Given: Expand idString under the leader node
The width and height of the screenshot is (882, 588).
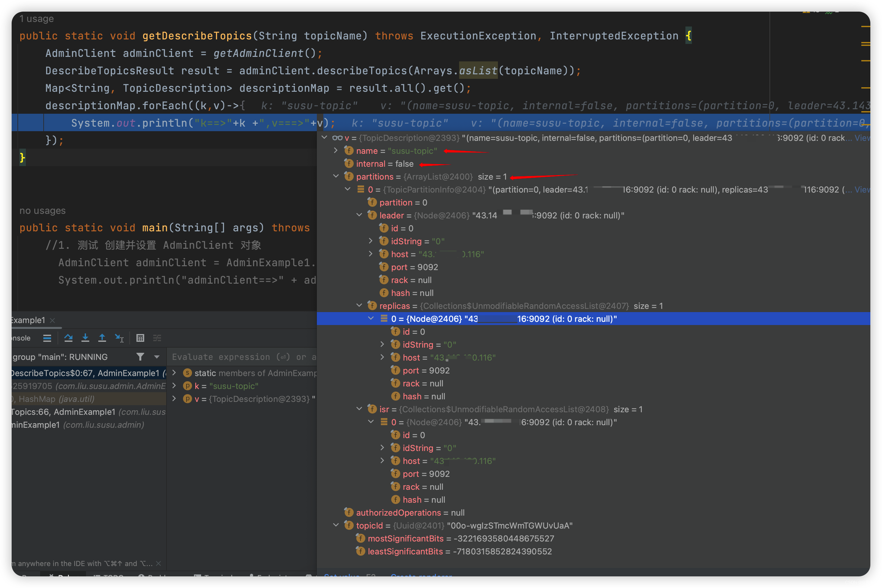Looking at the screenshot, I should click(x=371, y=241).
